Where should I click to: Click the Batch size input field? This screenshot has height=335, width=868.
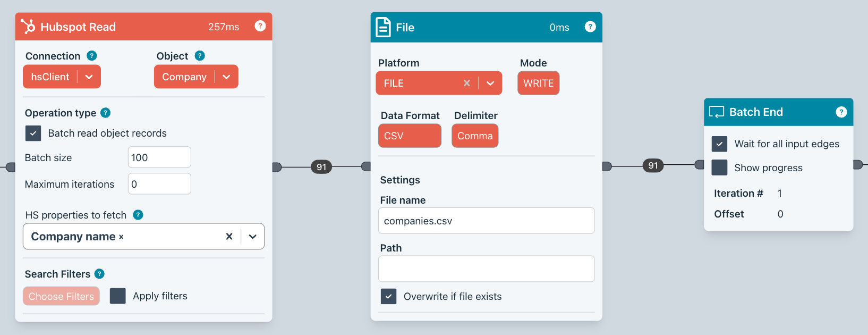pyautogui.click(x=159, y=157)
